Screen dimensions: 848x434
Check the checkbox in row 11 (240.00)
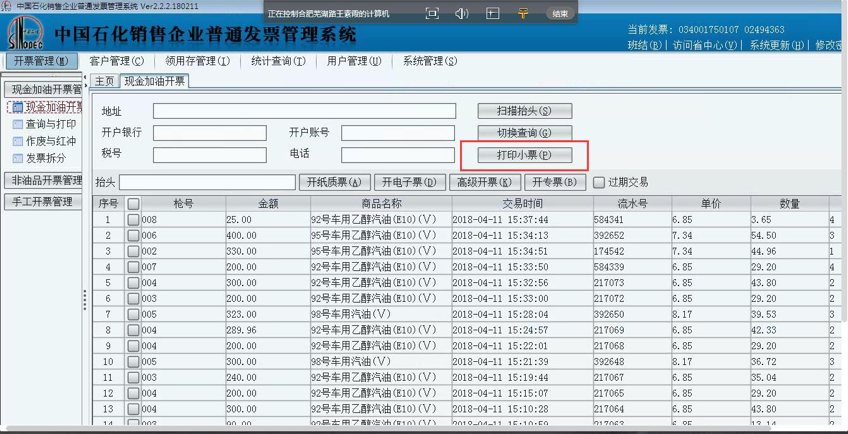[x=133, y=377]
